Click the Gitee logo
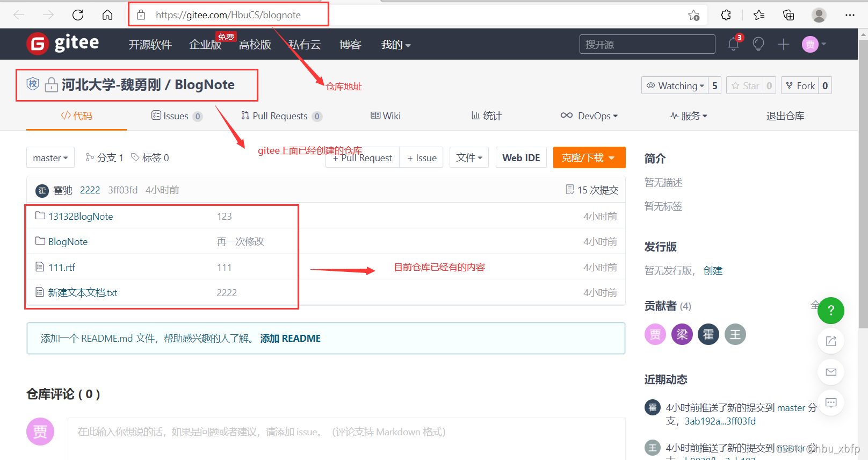Viewport: 868px width, 460px height. pyautogui.click(x=63, y=44)
